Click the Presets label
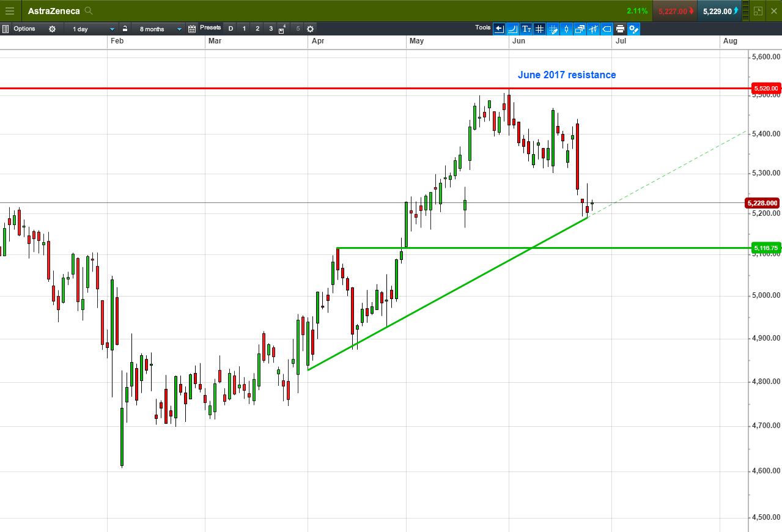The width and height of the screenshot is (782, 532). click(x=210, y=28)
